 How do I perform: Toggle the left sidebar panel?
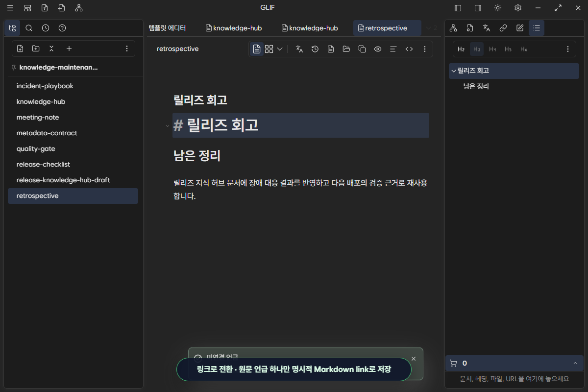click(x=458, y=8)
